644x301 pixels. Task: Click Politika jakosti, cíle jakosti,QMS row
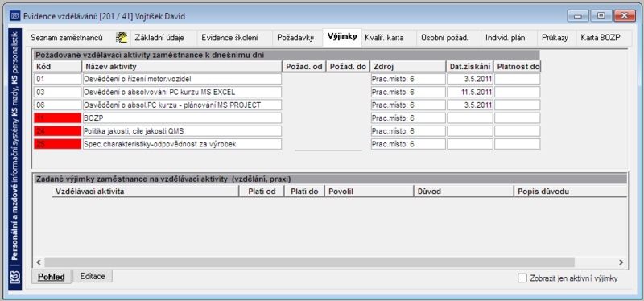click(x=183, y=131)
